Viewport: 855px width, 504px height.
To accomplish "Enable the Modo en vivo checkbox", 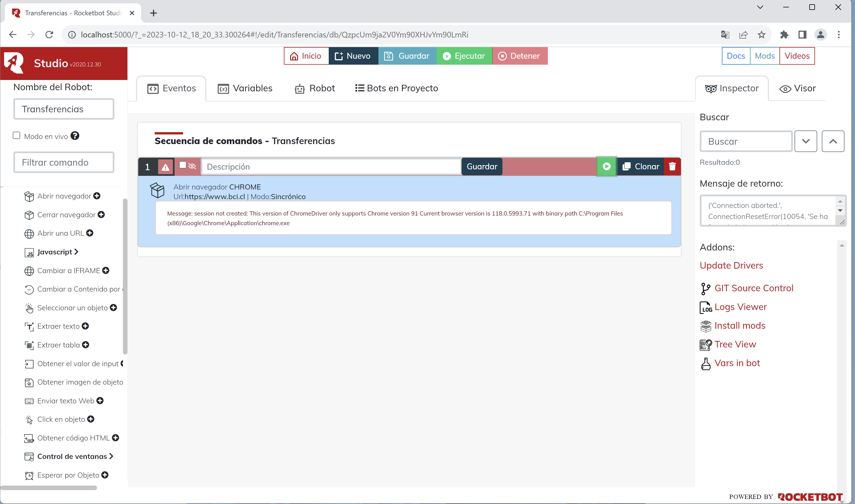I will tap(16, 136).
